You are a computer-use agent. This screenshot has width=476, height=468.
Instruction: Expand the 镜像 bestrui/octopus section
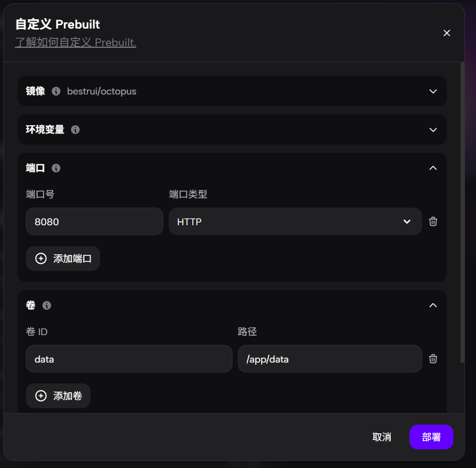coord(433,91)
